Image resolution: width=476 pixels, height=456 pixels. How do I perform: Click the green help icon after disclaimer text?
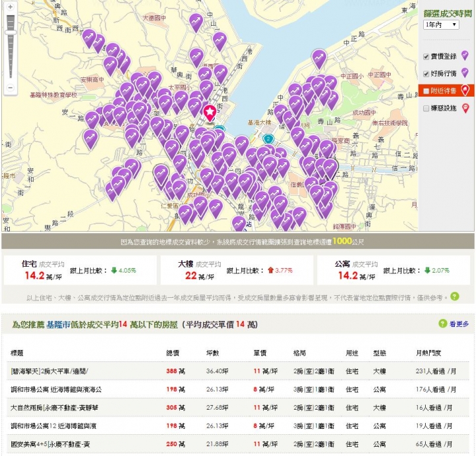click(x=455, y=296)
